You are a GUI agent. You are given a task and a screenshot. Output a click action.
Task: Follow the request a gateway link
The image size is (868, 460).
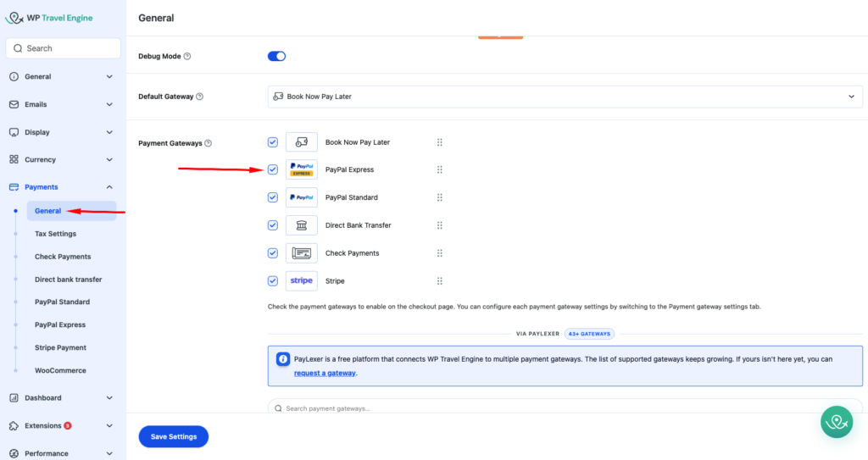(x=325, y=373)
